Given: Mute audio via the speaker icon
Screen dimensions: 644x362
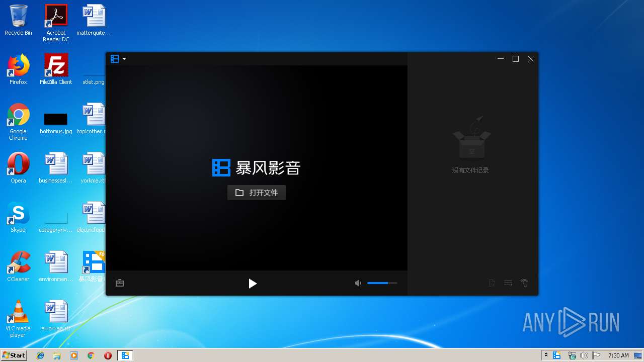Looking at the screenshot, I should [358, 284].
